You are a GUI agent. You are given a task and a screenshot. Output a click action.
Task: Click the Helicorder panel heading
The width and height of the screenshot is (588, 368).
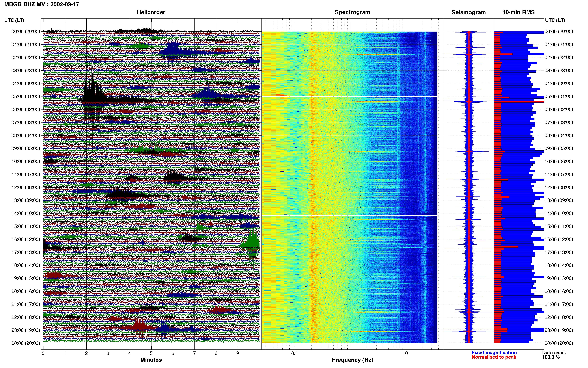151,12
